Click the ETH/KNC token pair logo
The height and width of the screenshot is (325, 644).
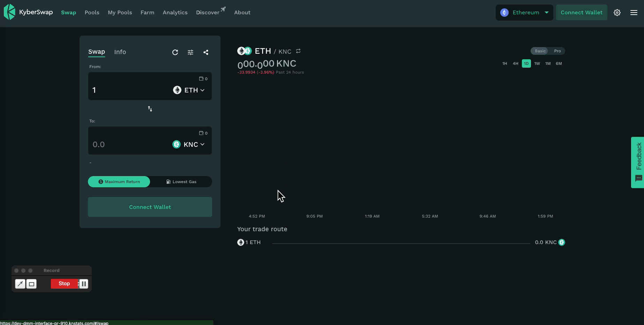coord(244,51)
